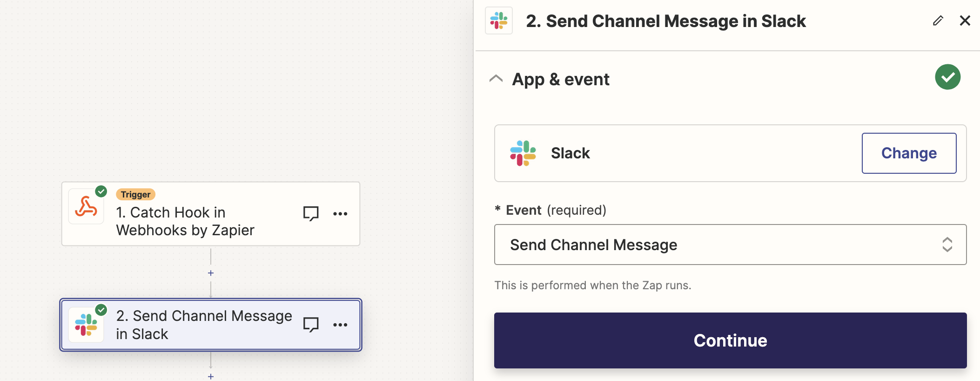Add a step between trigger and Slack action
This screenshot has height=381, width=980.
pos(211,273)
